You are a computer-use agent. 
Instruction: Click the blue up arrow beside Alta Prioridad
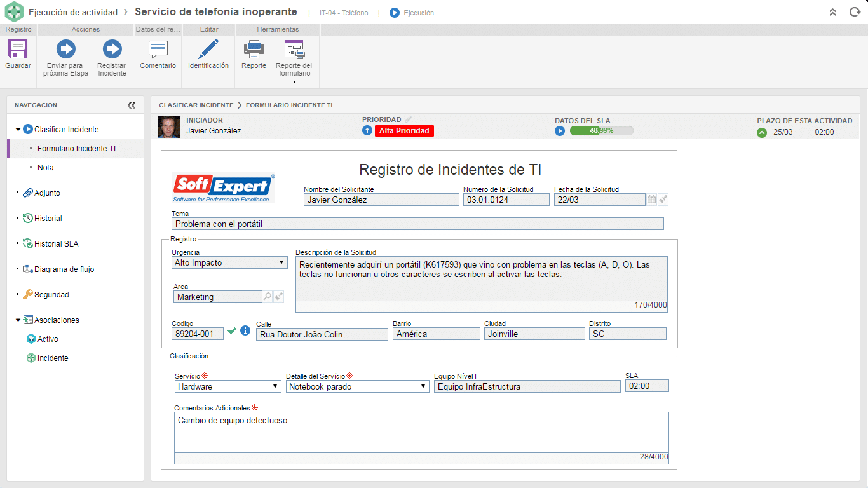tap(367, 131)
